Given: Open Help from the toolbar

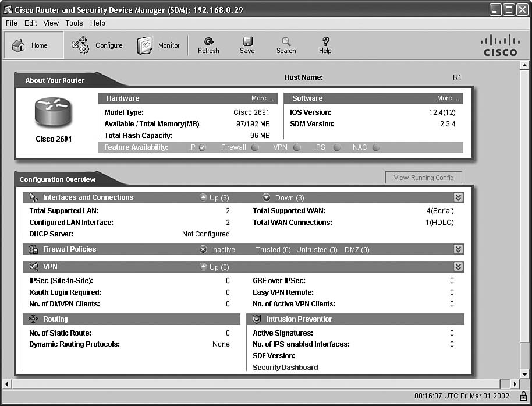Looking at the screenshot, I should 325,45.
